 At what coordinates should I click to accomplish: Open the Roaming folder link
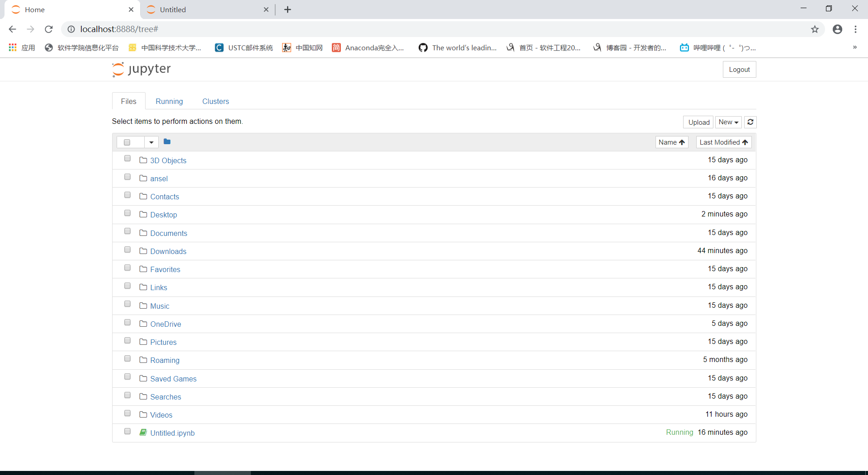(x=165, y=360)
